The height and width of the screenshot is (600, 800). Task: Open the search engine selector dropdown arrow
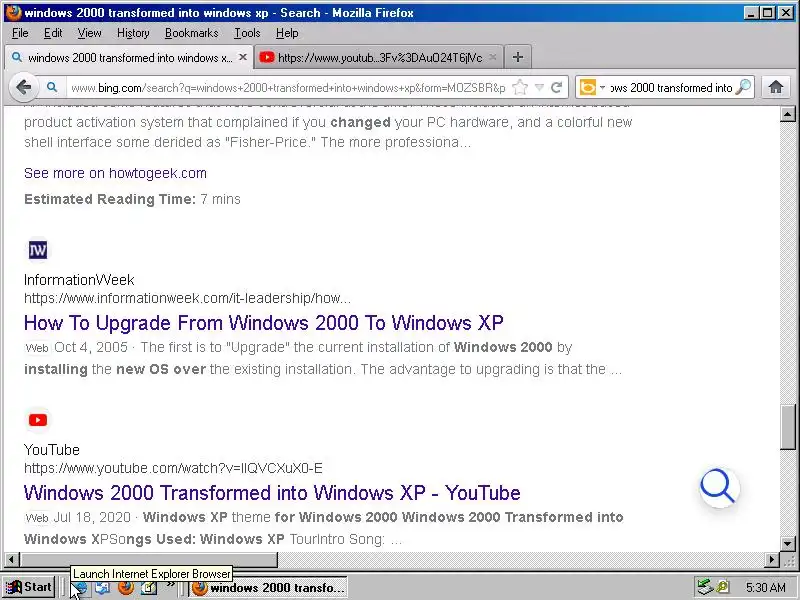point(603,88)
